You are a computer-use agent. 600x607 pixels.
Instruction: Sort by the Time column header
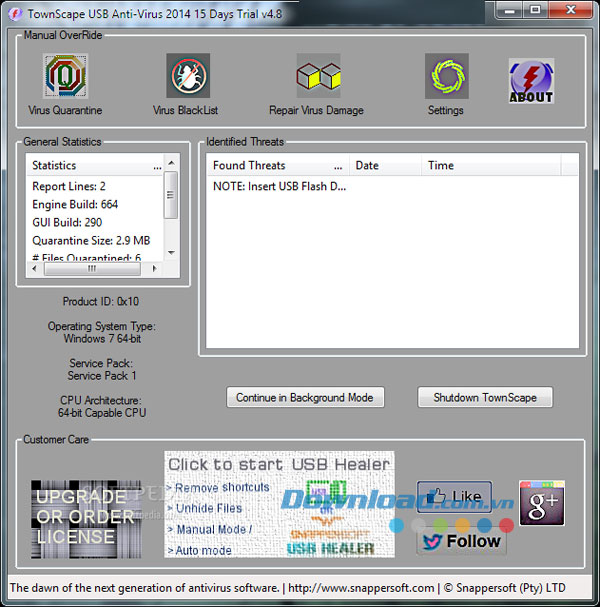[491, 165]
